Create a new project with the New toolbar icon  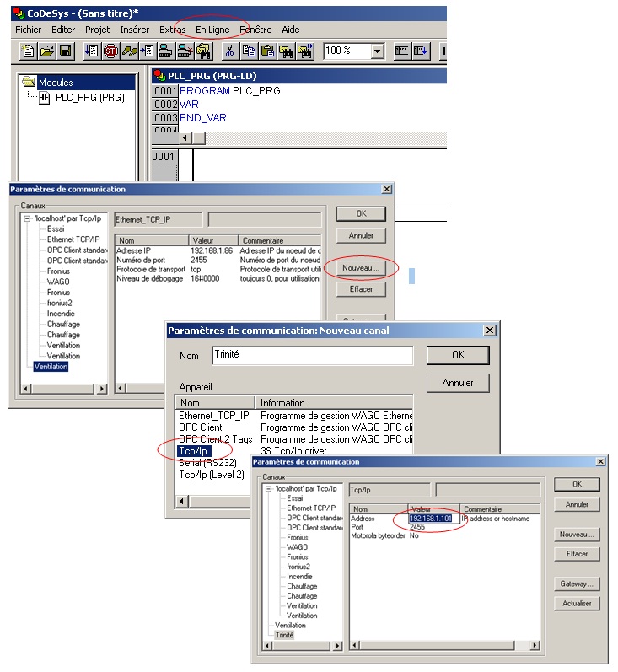(x=28, y=51)
